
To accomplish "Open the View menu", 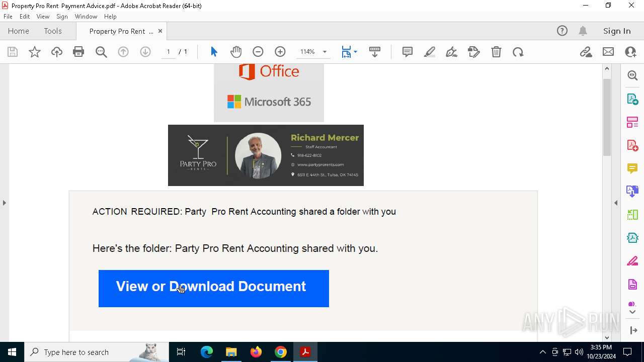I will click(x=43, y=17).
